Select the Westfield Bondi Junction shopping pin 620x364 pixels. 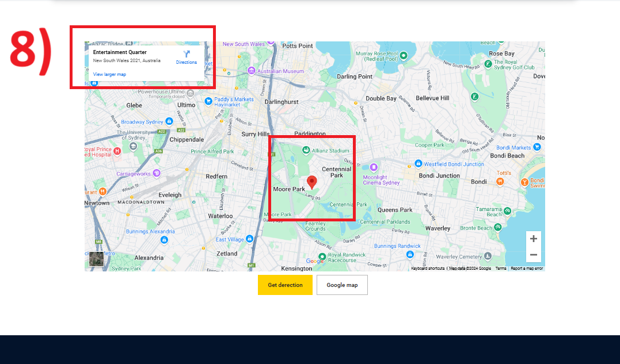tap(419, 163)
